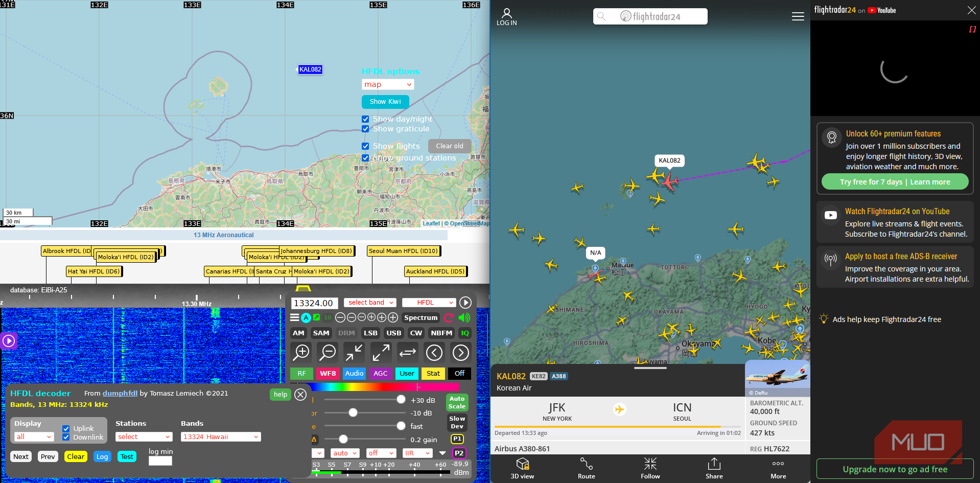The image size is (980, 483).
Task: Uncheck the Uplink checkbox
Action: click(x=66, y=429)
